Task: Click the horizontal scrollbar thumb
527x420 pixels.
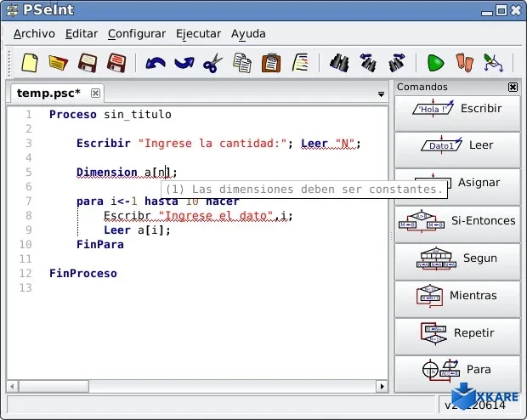Action: click(54, 386)
